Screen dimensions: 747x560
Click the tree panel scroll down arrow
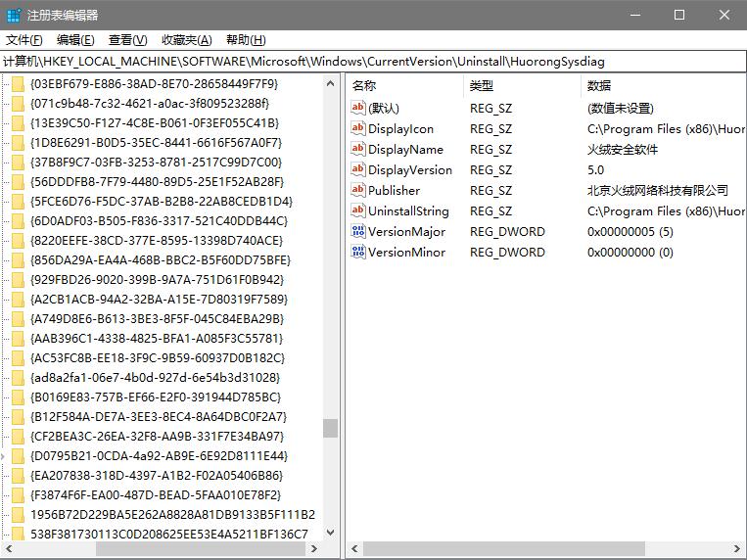click(x=330, y=532)
